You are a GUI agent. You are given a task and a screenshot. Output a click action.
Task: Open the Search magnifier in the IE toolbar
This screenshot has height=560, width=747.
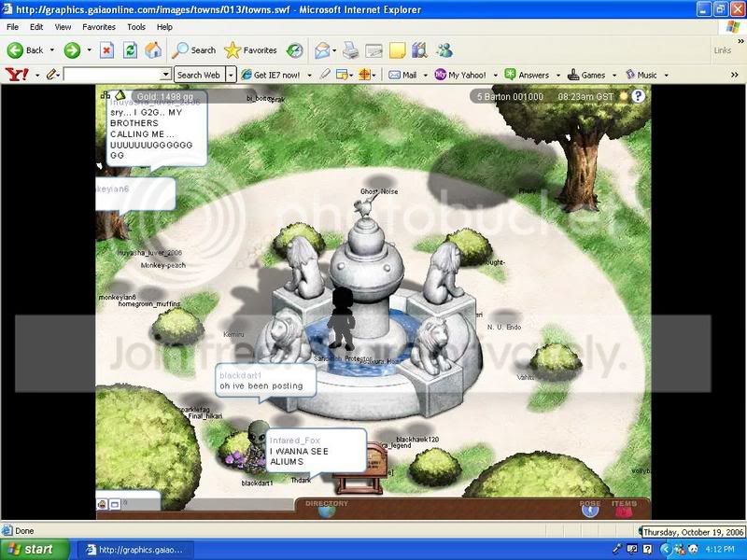(x=194, y=50)
